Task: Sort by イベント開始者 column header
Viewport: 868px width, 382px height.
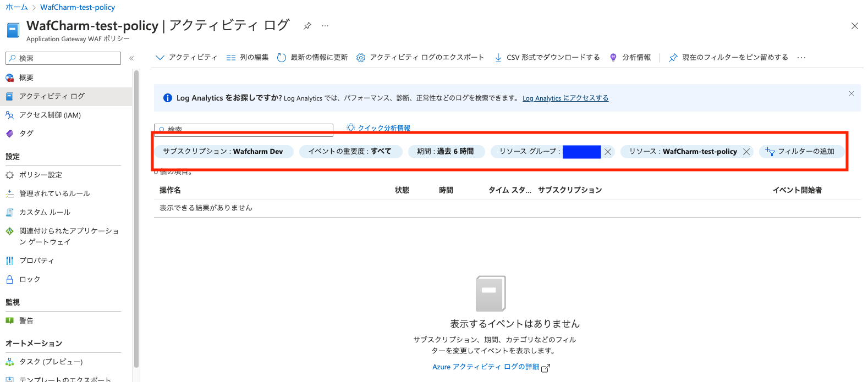Action: (797, 190)
